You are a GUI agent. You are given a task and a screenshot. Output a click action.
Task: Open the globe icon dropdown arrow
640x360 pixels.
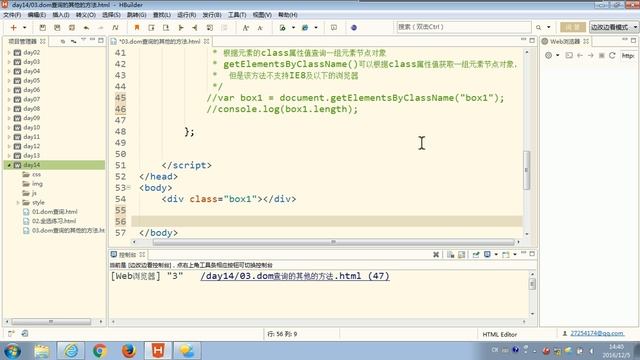click(316, 27)
